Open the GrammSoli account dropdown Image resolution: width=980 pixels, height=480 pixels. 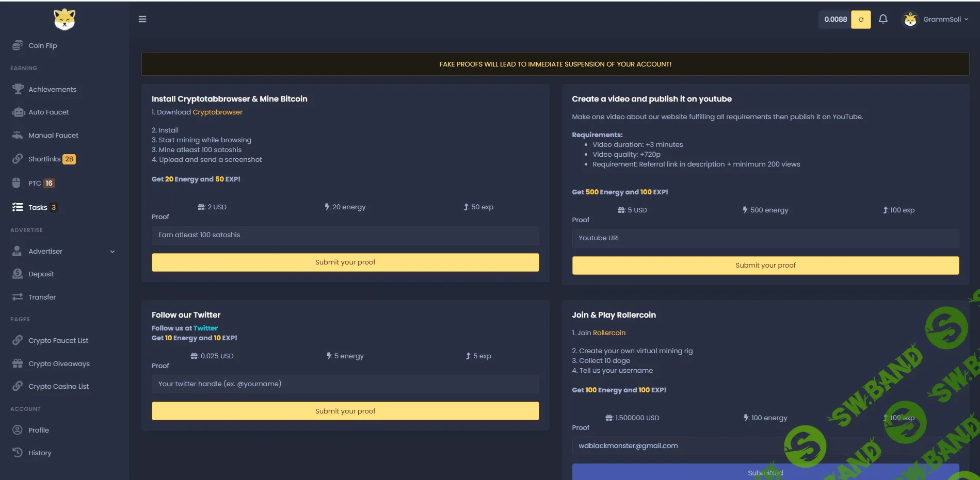936,20
